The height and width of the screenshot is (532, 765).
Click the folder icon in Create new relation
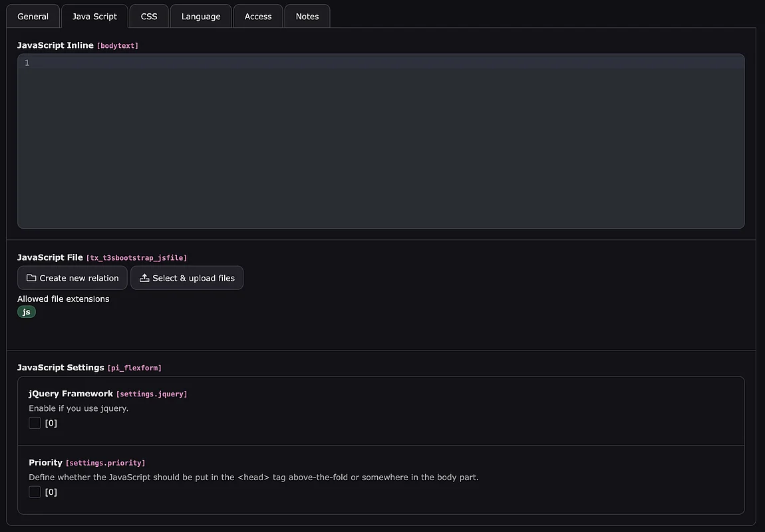tap(31, 278)
